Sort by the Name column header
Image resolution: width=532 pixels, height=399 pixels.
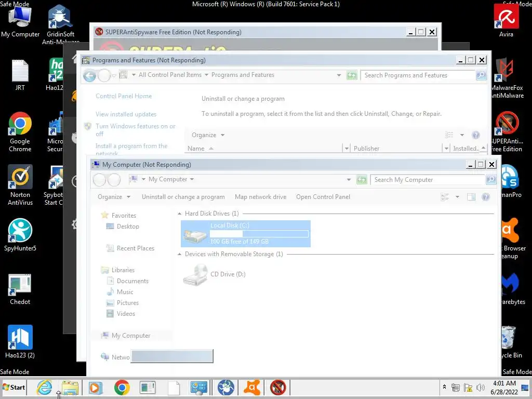point(264,148)
